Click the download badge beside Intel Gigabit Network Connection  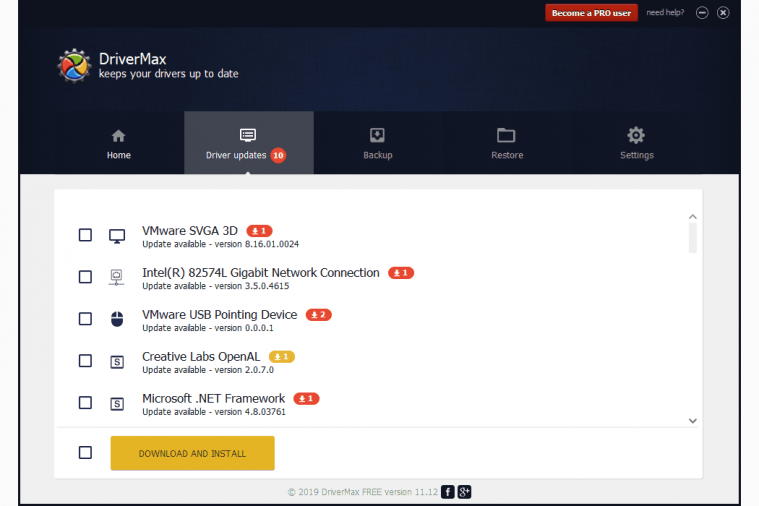pyautogui.click(x=401, y=273)
